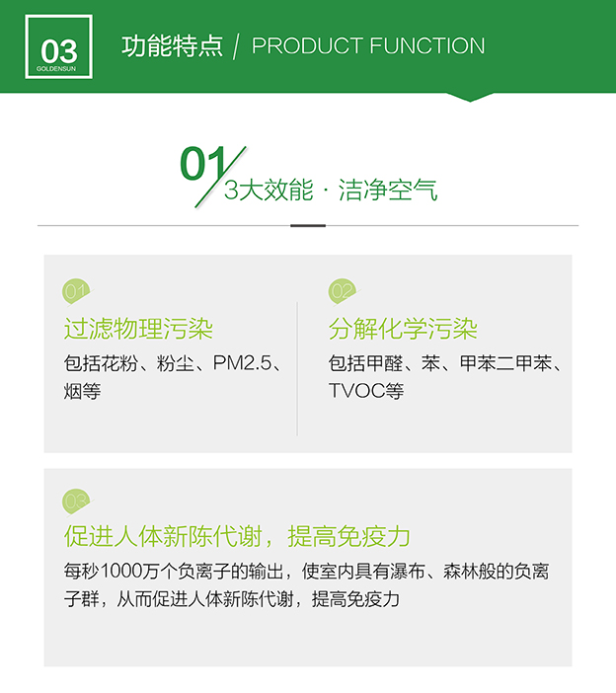Screen dimensions: 616x693
Task: Open the 促进人体新陈代谢，提高免疫力 heading
Action: pyautogui.click(x=237, y=537)
